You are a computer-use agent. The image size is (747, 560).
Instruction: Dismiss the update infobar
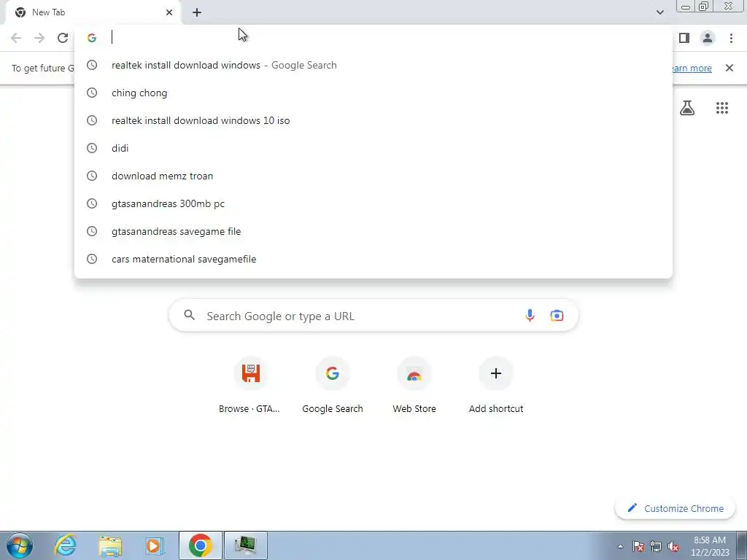click(729, 68)
